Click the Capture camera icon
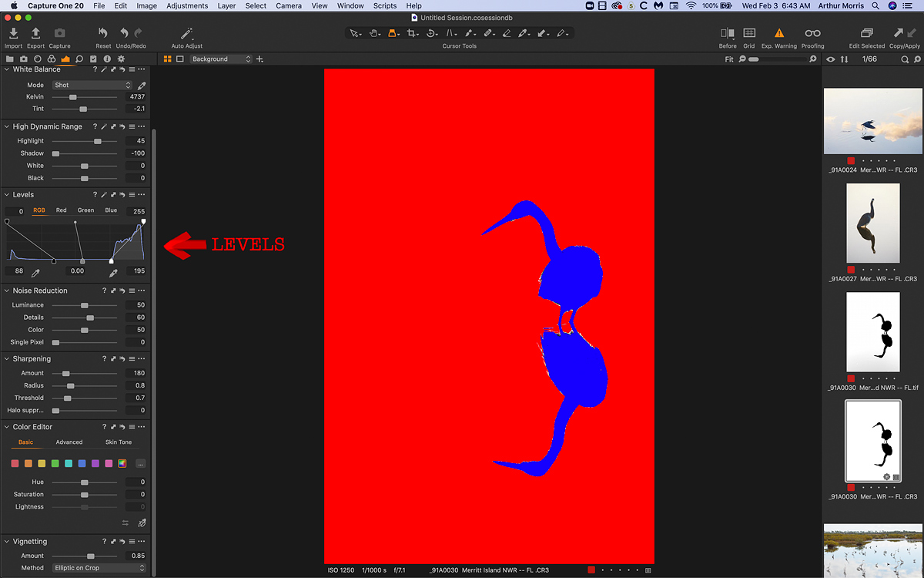The height and width of the screenshot is (578, 924). click(59, 34)
